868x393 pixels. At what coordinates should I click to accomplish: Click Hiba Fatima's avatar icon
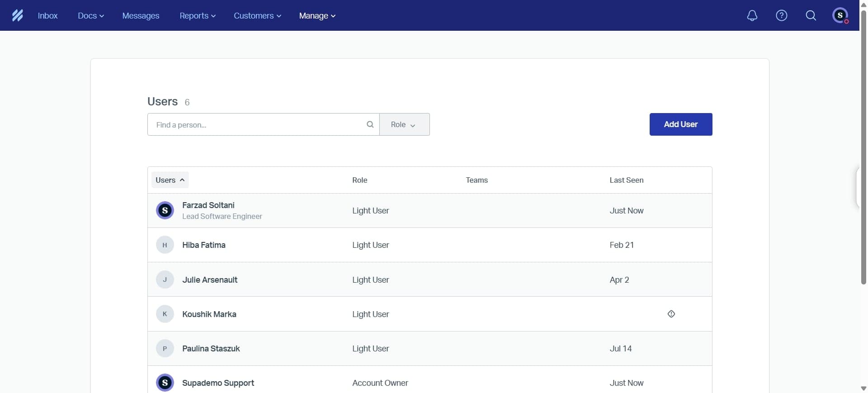[x=165, y=245]
